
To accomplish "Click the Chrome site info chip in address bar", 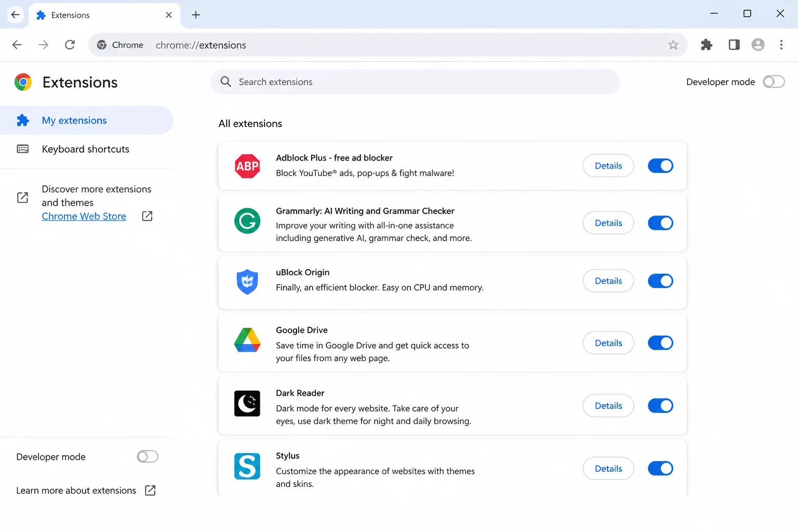I will [120, 45].
